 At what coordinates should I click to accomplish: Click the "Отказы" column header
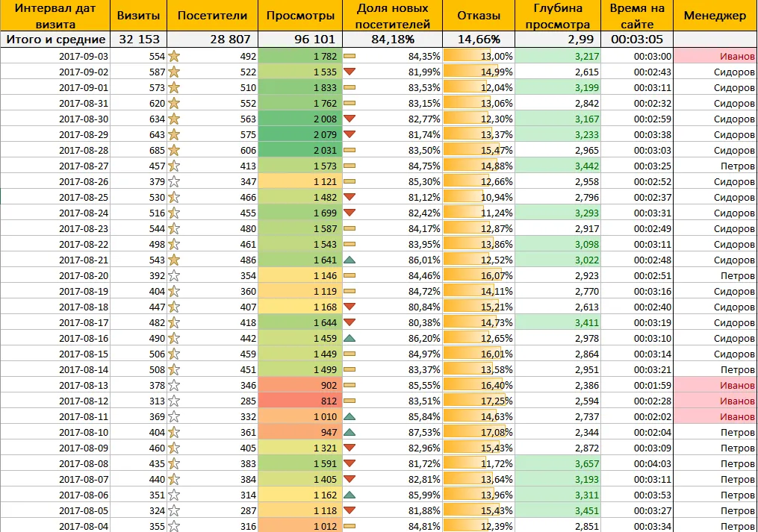[479, 16]
